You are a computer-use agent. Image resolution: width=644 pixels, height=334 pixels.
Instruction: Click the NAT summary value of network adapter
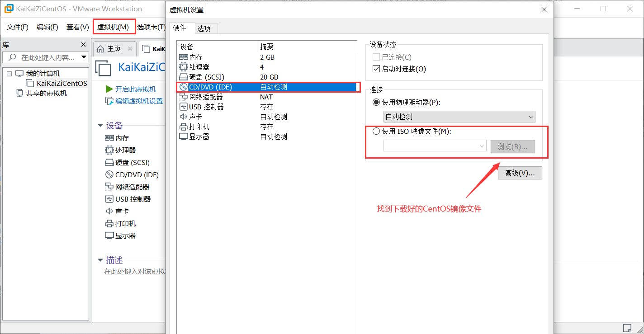point(266,97)
